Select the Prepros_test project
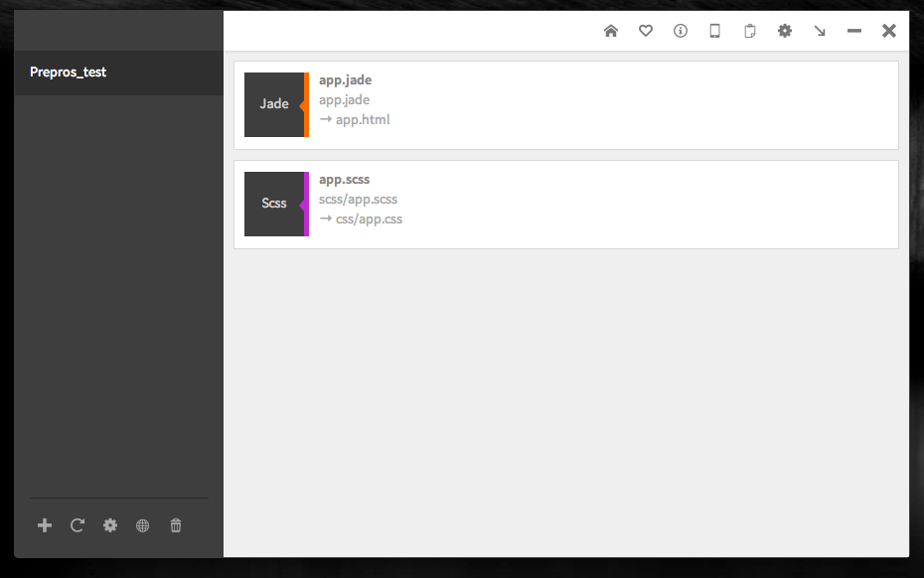Image resolution: width=924 pixels, height=578 pixels. (x=69, y=72)
